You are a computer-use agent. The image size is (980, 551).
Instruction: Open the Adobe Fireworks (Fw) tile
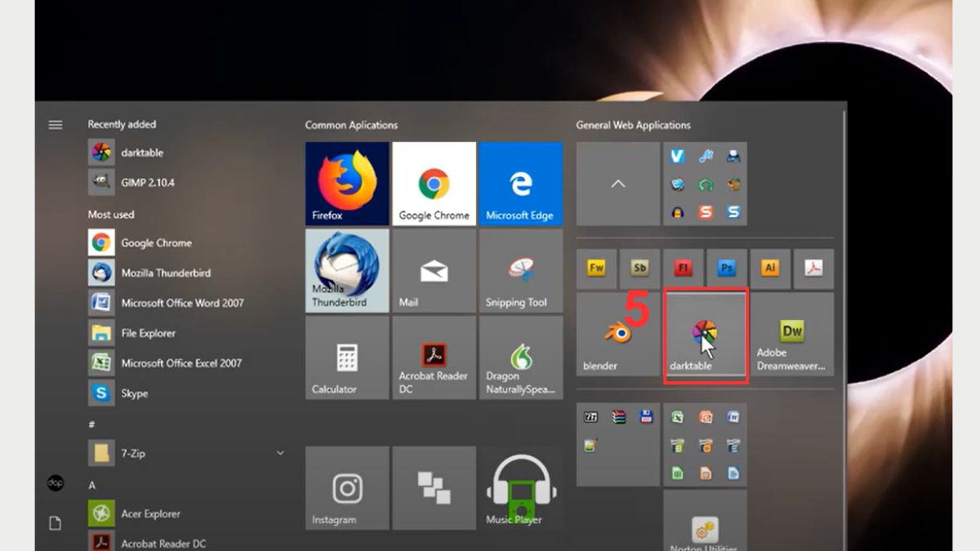pos(596,269)
